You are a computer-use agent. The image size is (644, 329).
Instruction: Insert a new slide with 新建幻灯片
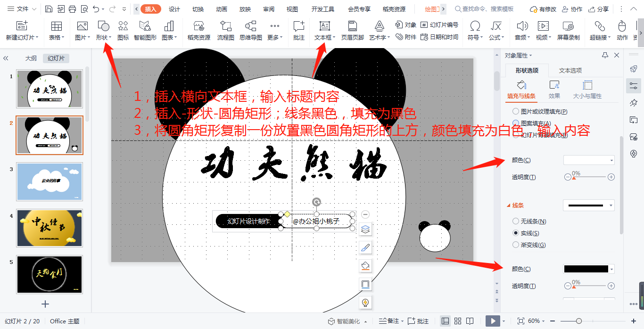(22, 31)
